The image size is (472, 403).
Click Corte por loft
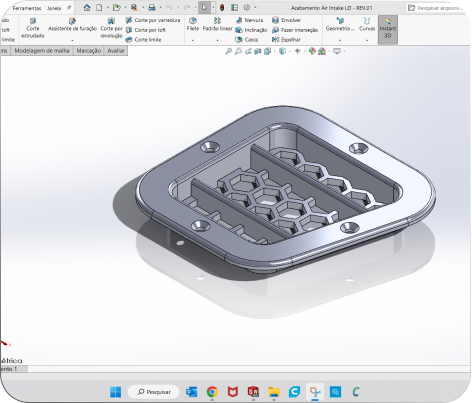[x=146, y=30]
